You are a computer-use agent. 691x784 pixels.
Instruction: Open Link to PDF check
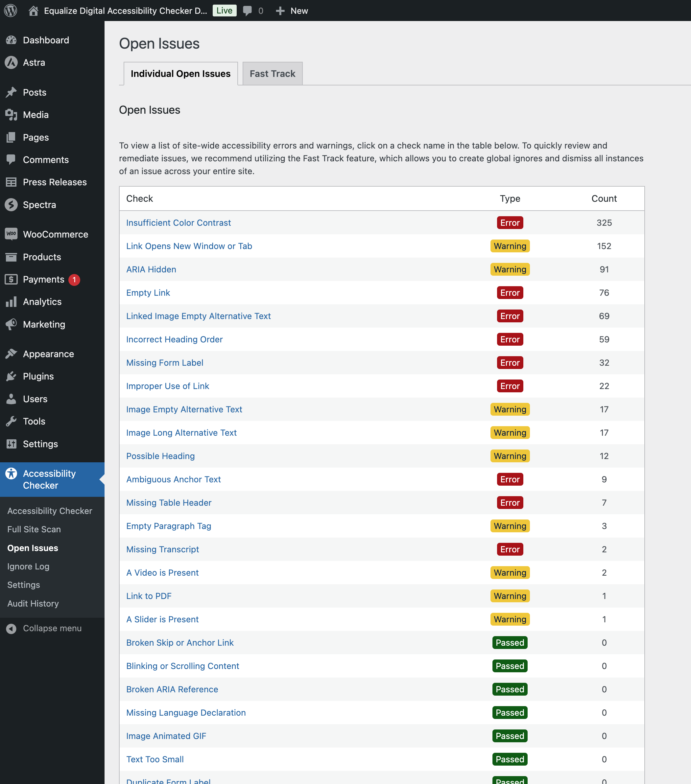click(x=149, y=596)
